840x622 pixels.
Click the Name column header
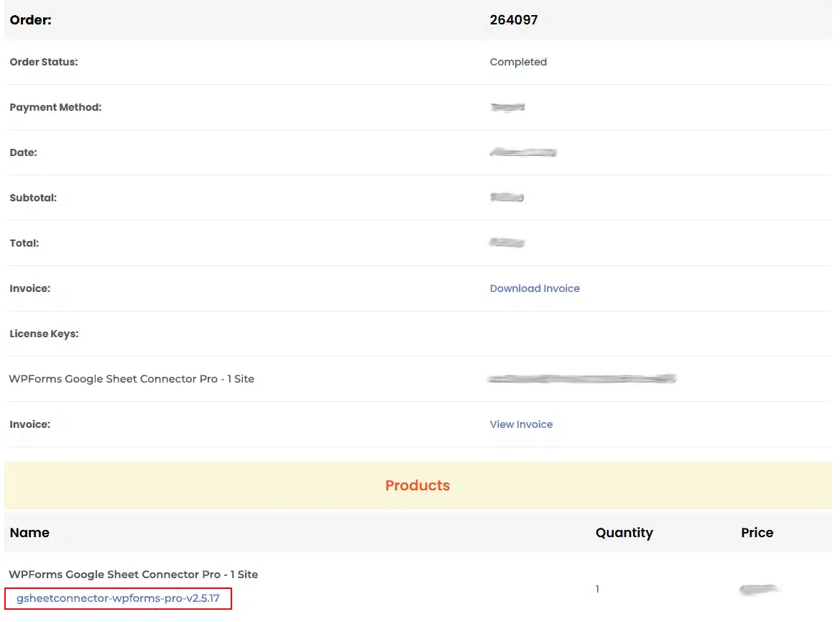click(x=29, y=532)
